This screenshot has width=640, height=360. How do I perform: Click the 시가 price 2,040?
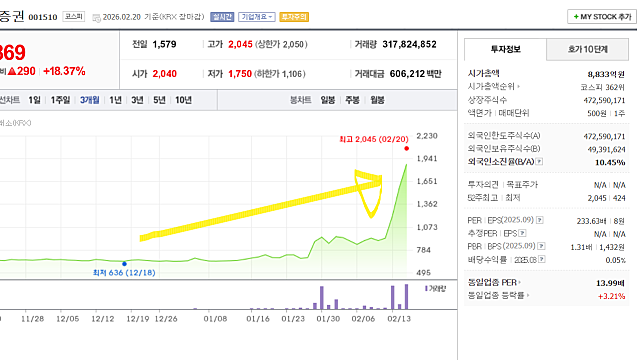point(164,74)
